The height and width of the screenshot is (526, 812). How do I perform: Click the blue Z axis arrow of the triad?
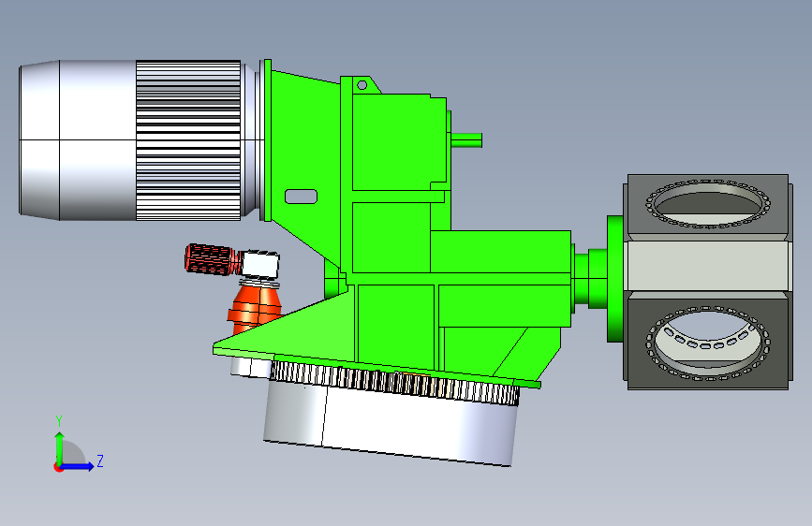[78, 466]
